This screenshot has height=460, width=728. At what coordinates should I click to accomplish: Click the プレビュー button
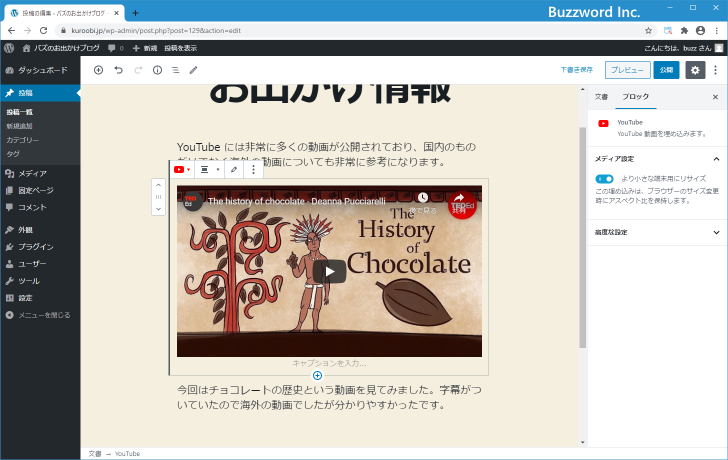[x=627, y=70]
